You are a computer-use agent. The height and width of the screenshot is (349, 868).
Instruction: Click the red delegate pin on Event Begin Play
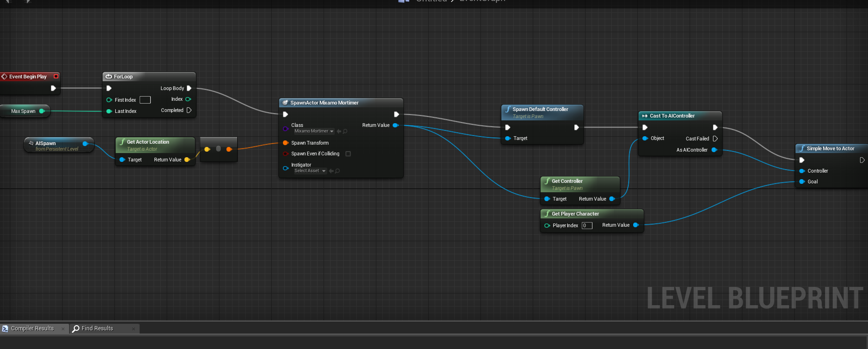56,77
